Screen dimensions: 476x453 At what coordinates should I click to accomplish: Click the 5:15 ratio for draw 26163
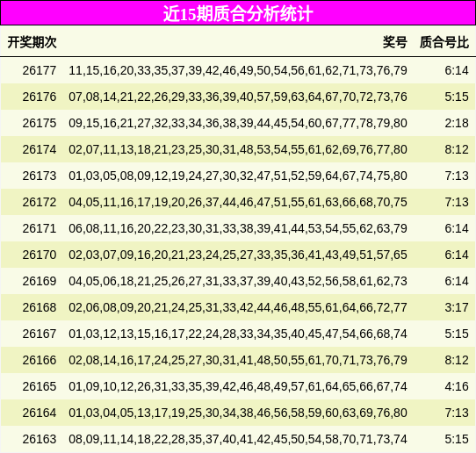coord(457,439)
